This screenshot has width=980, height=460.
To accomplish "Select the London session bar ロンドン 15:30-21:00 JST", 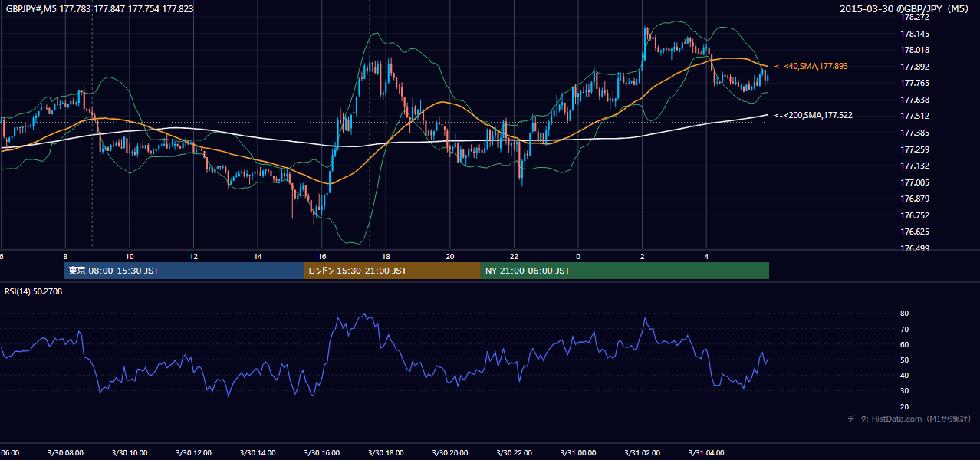I will [x=393, y=271].
